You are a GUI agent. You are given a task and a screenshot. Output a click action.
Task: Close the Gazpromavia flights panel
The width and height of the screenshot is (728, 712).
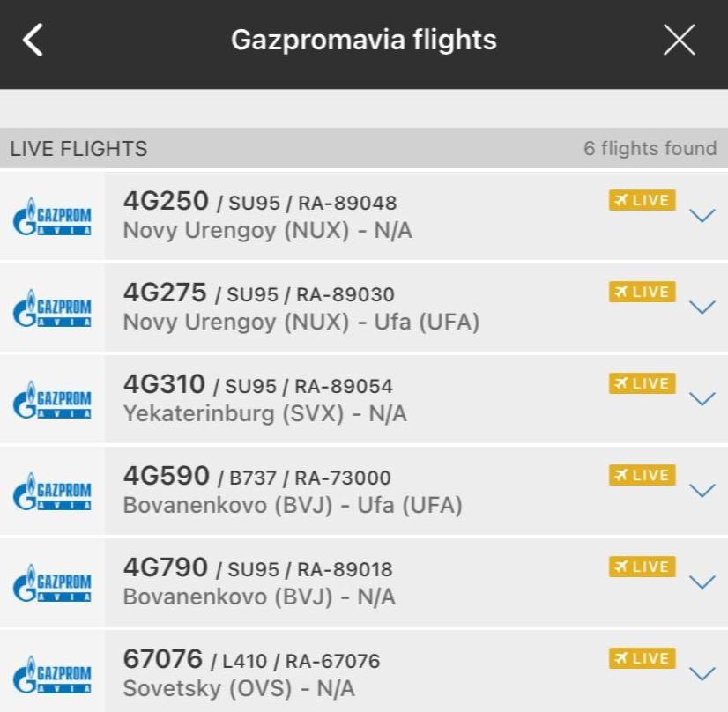pos(679,41)
